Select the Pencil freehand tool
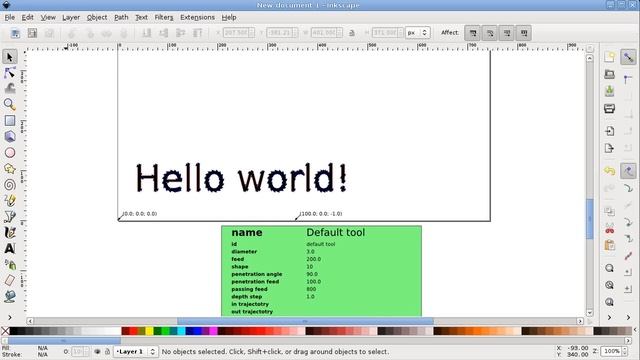The width and height of the screenshot is (640, 360). click(10, 200)
